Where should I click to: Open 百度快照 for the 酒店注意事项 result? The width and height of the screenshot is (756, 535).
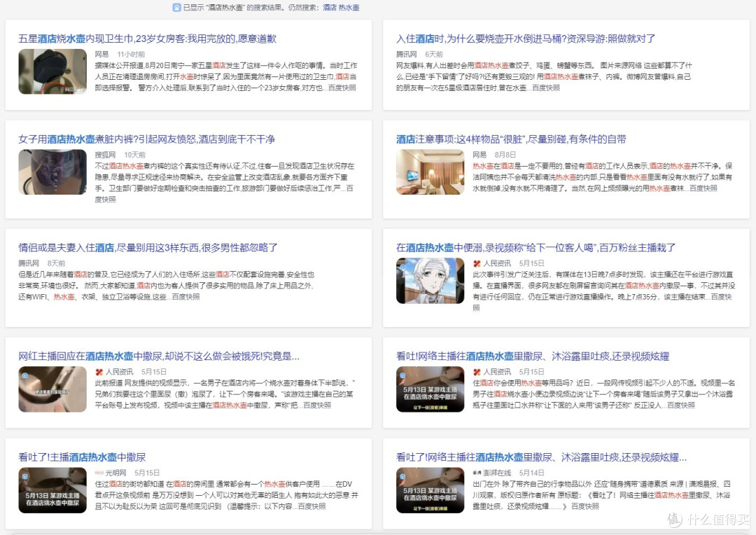point(703,188)
